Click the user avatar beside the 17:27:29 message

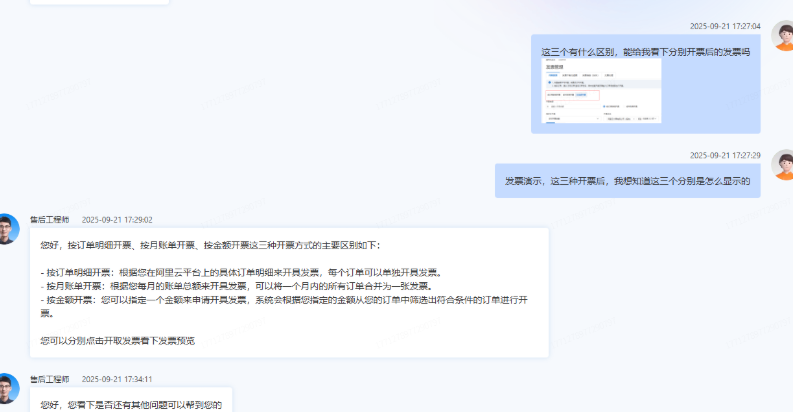[782, 165]
